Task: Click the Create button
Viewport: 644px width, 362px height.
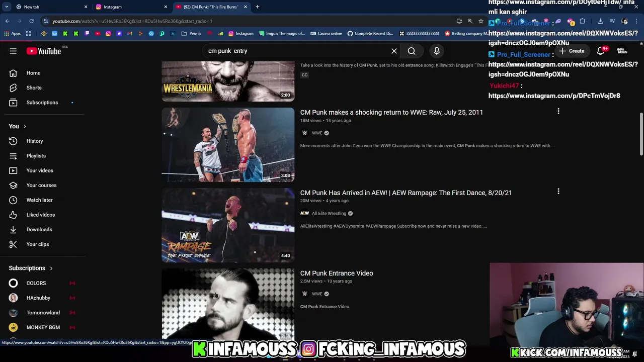Action: pos(572,51)
